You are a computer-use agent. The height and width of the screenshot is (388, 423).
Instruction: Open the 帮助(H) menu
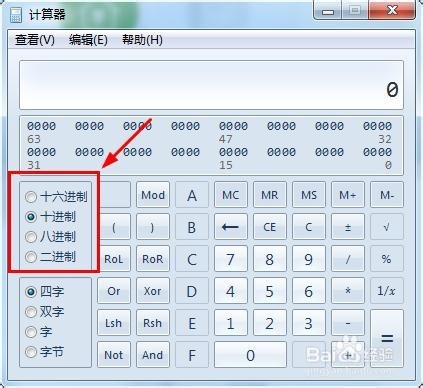(142, 40)
